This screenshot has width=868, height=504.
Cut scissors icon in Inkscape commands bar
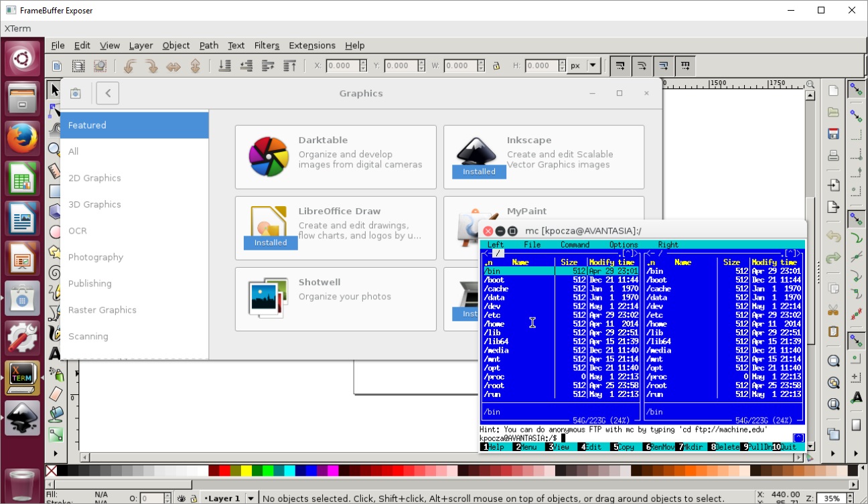click(x=833, y=310)
